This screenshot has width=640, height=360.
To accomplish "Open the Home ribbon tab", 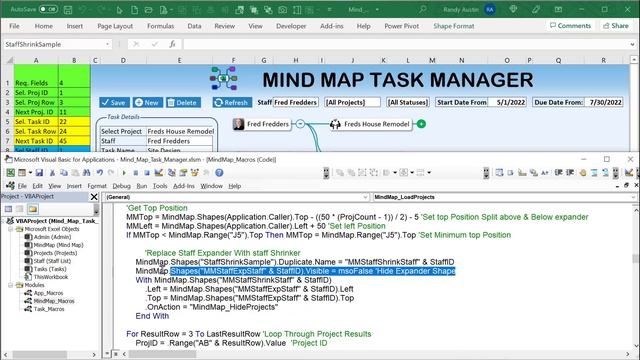I will (43, 26).
